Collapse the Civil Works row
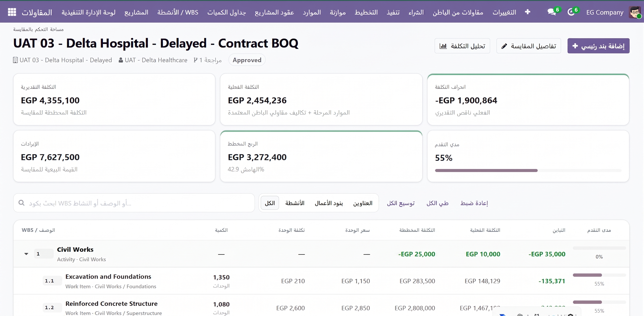This screenshot has width=644, height=316. coord(26,254)
